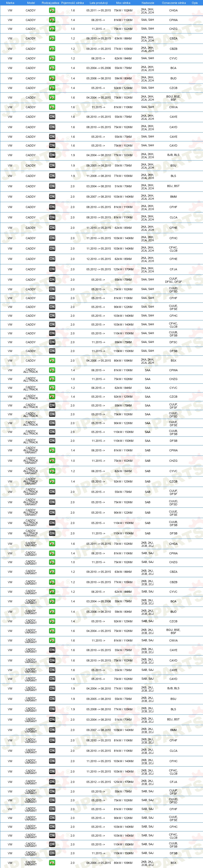This screenshot has width=203, height=868.
Task: Click petrol icon for plain CADDY CHZG 1.0 row
Action: [52, 29]
